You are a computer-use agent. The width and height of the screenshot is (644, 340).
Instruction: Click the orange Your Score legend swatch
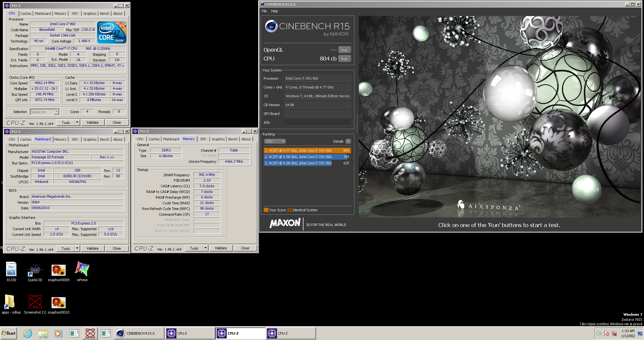(x=266, y=210)
